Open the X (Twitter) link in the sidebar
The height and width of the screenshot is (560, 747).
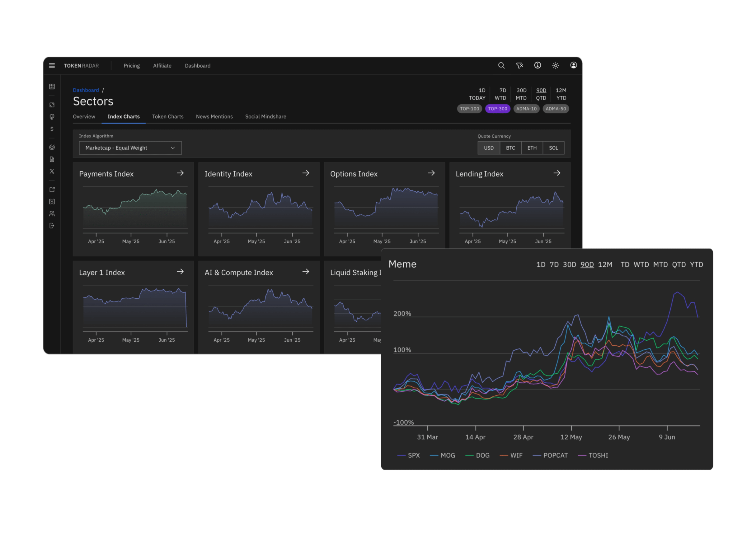(52, 171)
